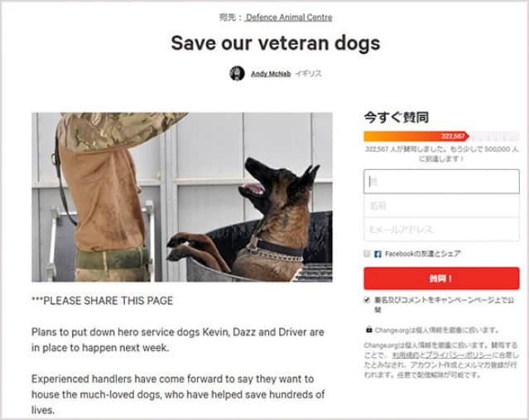Focus the first name (名前) input field

(441, 205)
